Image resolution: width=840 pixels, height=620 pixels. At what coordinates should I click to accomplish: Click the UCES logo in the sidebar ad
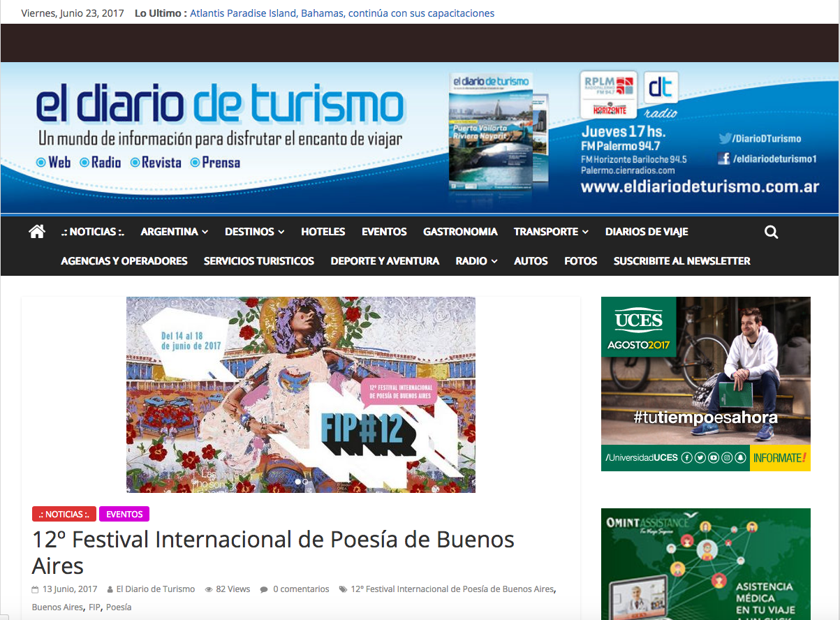pos(639,320)
